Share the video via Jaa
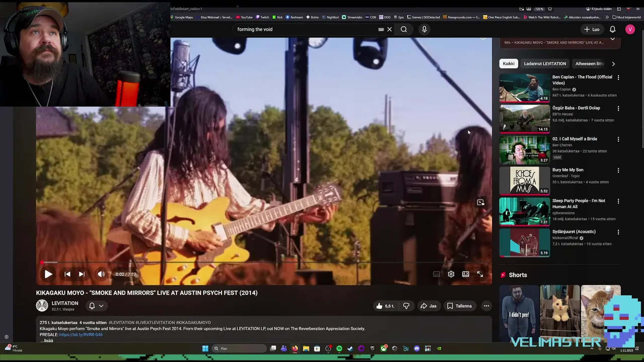Viewport: 644px width, 362px height. point(429,306)
